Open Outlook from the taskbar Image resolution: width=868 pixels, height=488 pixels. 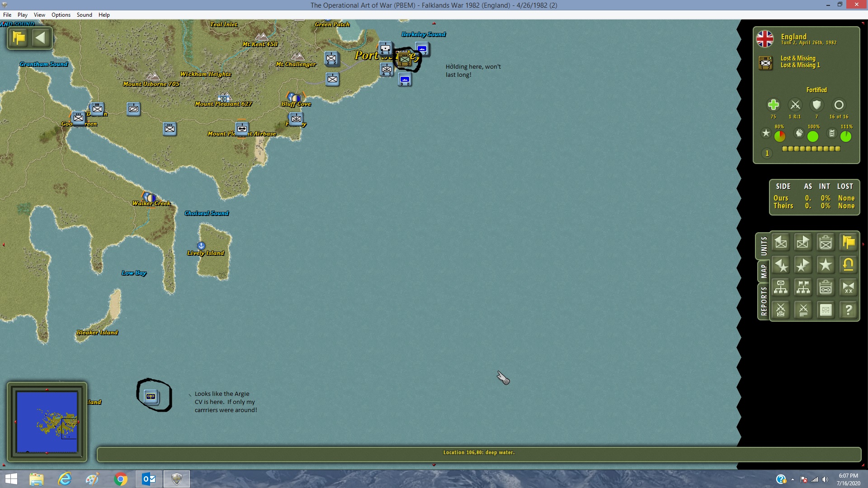click(x=149, y=479)
